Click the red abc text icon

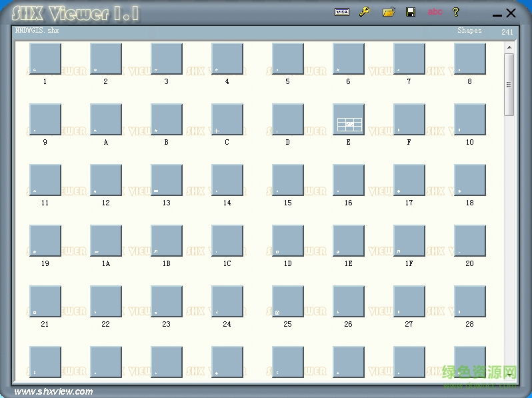click(435, 12)
